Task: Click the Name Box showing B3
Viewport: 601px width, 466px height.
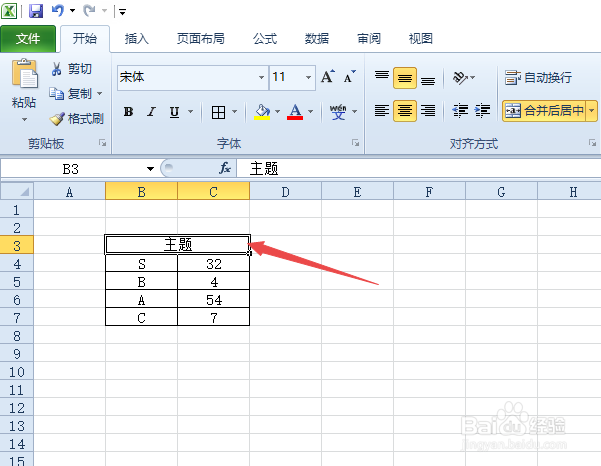Action: point(71,169)
